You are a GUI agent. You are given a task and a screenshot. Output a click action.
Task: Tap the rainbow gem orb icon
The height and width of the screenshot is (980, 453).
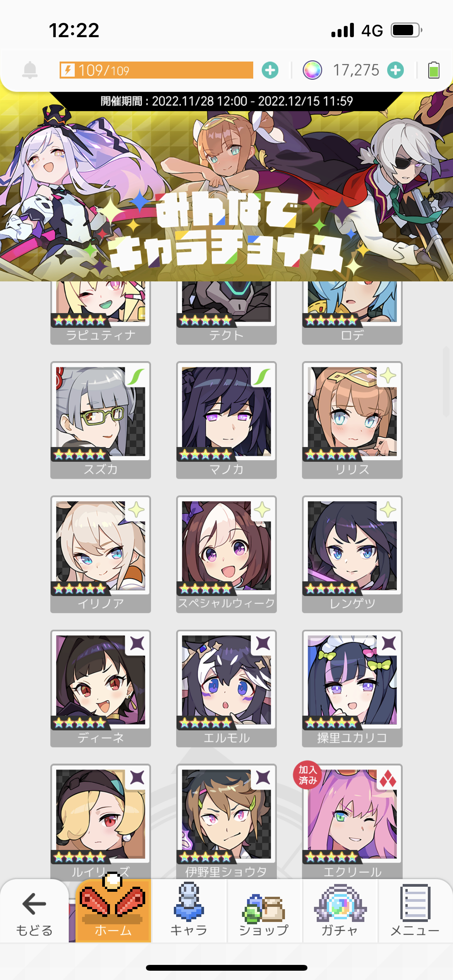point(312,70)
